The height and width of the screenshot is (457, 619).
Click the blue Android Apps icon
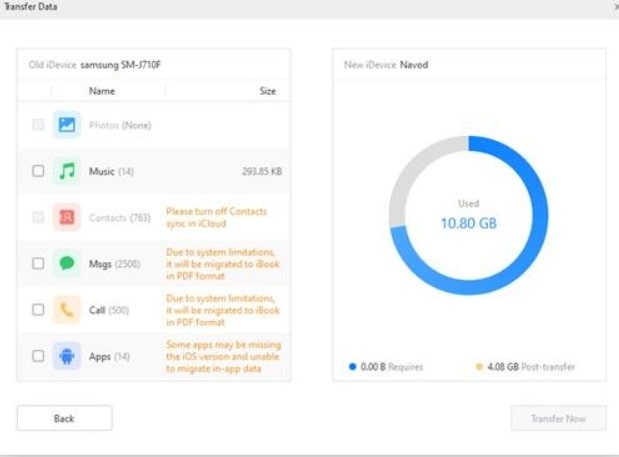(x=67, y=356)
